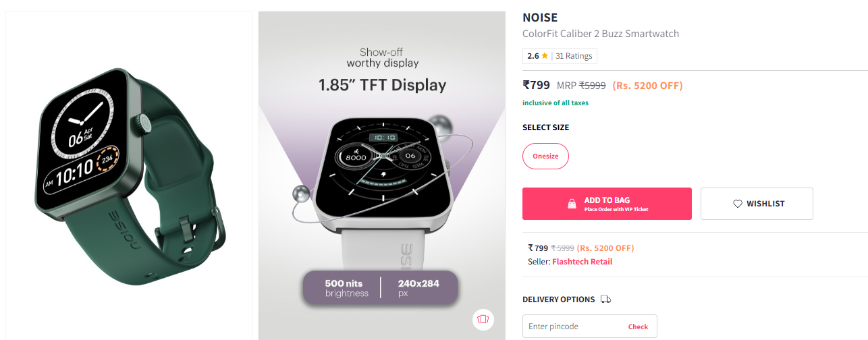The width and height of the screenshot is (868, 340).
Task: Click the ColorFit Caliber 2 Buzz Smartwatch title
Action: 601,34
